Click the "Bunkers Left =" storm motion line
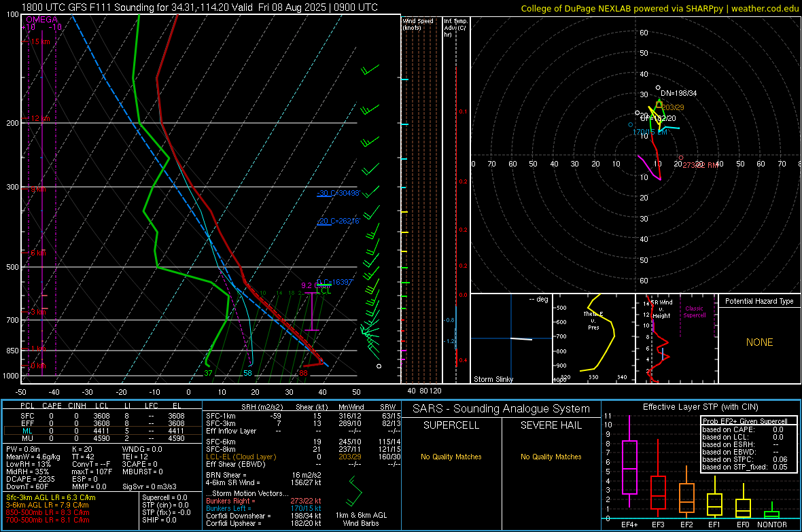 click(264, 508)
